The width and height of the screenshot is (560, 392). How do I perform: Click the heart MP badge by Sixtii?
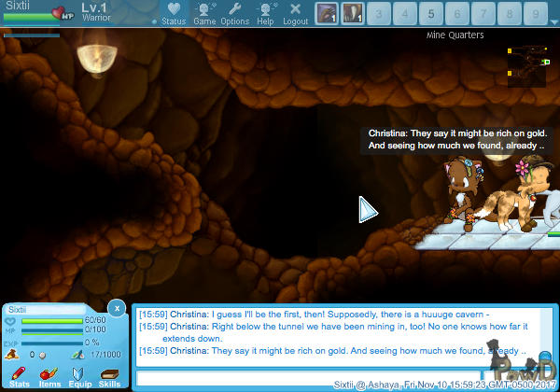63,13
